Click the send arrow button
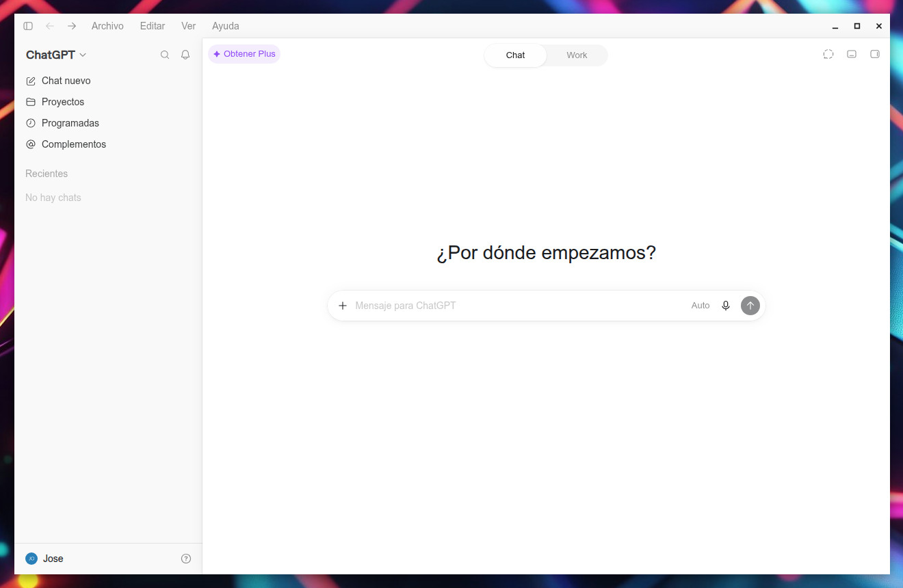903x588 pixels. [750, 306]
